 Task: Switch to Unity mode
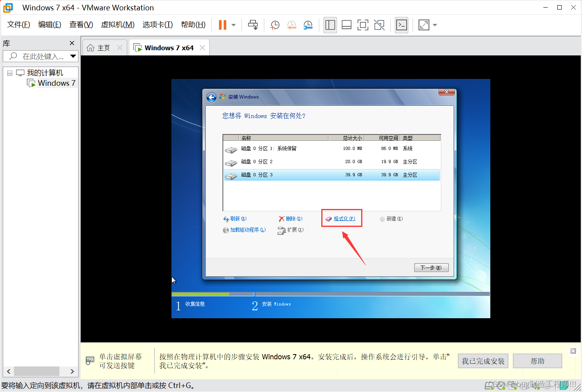click(x=379, y=25)
